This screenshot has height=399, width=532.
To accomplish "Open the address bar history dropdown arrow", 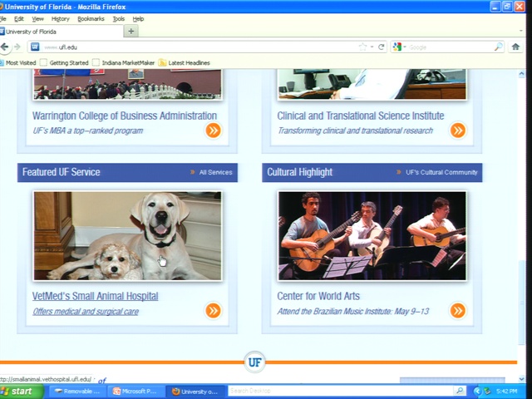I will tap(372, 47).
